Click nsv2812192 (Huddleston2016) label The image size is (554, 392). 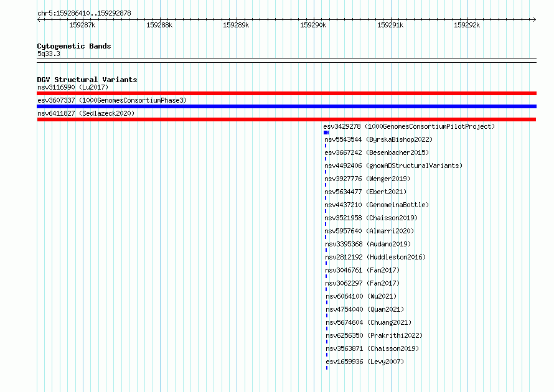pyautogui.click(x=375, y=257)
